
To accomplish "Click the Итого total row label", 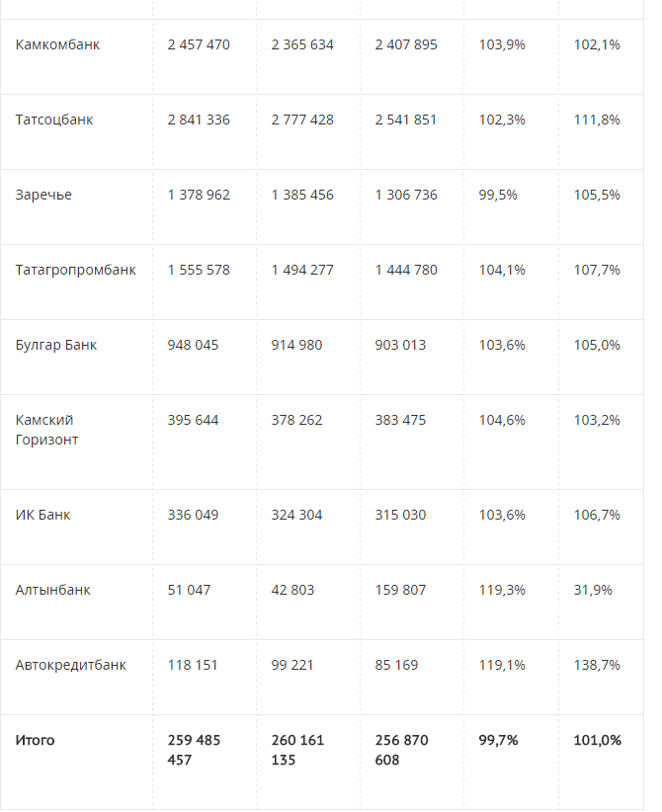I will click(36, 740).
